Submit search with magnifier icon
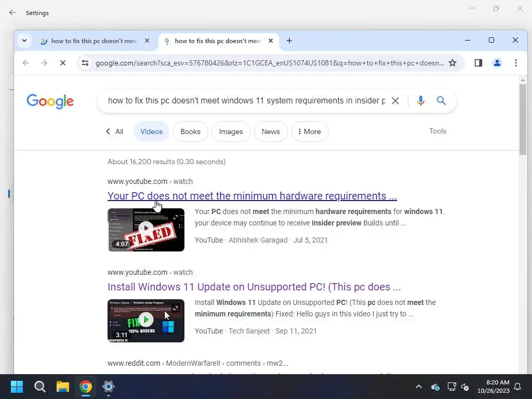 point(441,100)
